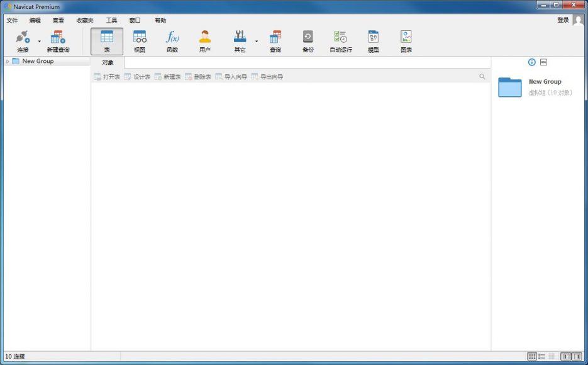The image size is (588, 365).
Task: Select the 其它 (Others) toolbar icon
Action: pyautogui.click(x=240, y=42)
